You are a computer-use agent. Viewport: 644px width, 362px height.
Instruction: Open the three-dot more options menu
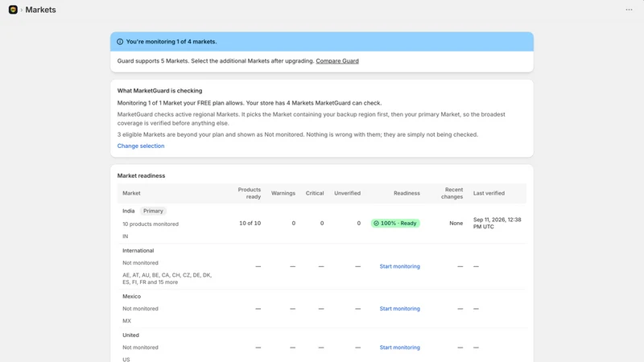pyautogui.click(x=629, y=10)
